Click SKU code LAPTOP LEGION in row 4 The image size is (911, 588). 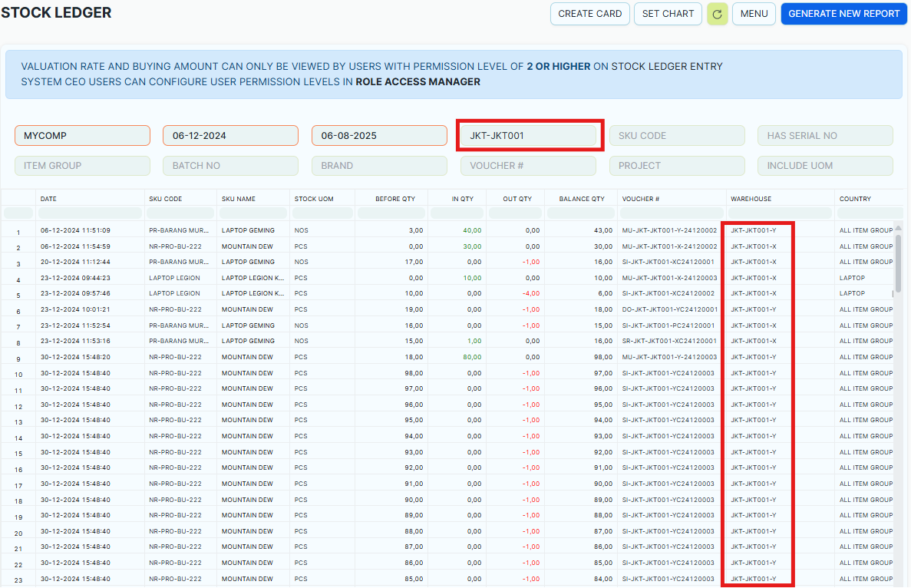174,278
